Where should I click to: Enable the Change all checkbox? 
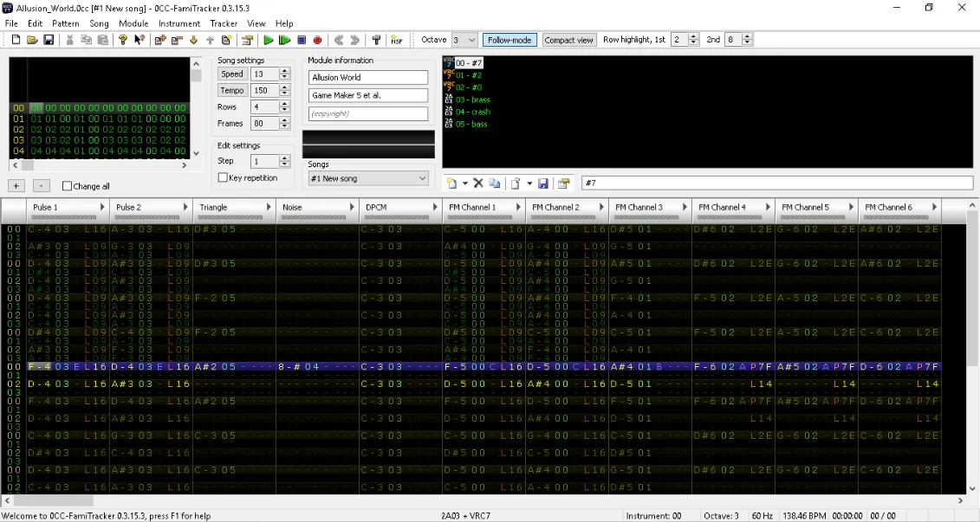(x=66, y=185)
